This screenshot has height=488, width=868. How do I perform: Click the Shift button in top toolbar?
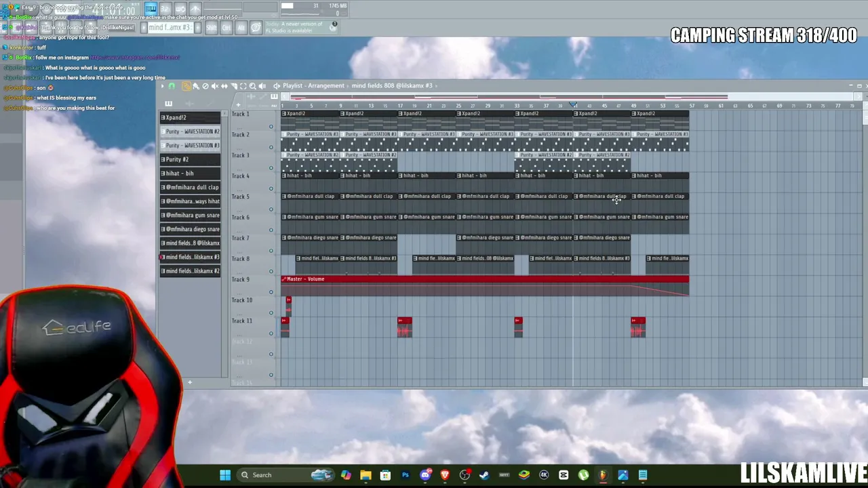tap(211, 28)
